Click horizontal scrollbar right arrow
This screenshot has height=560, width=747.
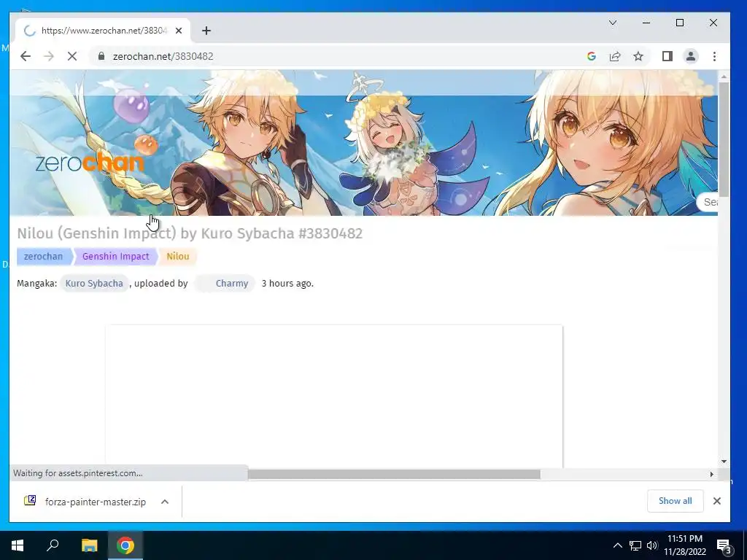[712, 474]
